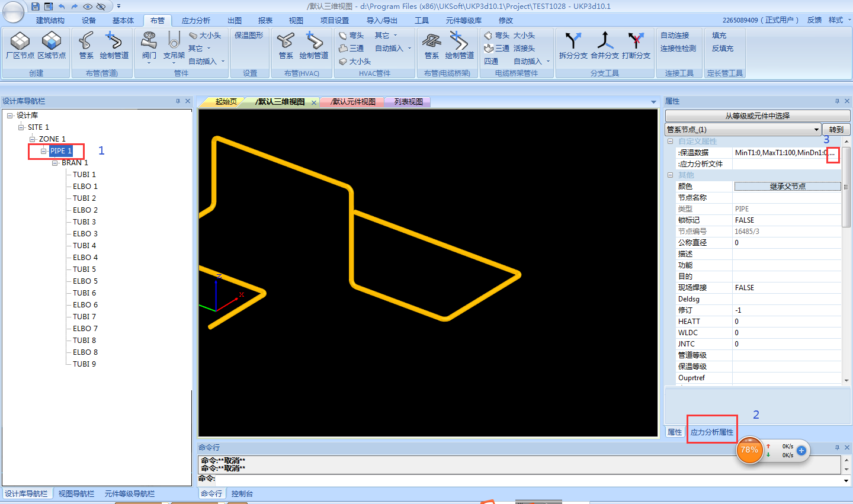Toggle the 现场焊接 FALSE value field
Screen dimensions: 853x504
tap(787, 288)
